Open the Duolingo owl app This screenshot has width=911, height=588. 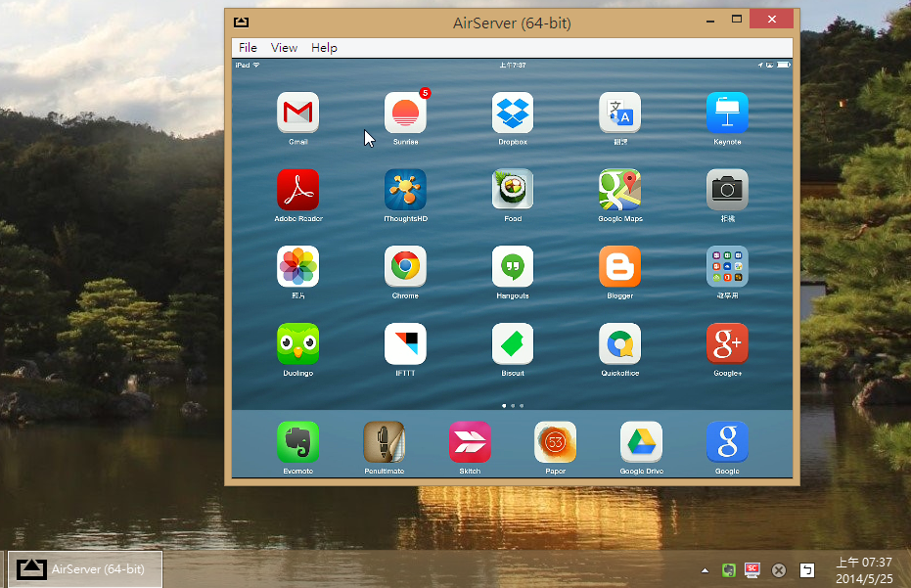tap(297, 344)
